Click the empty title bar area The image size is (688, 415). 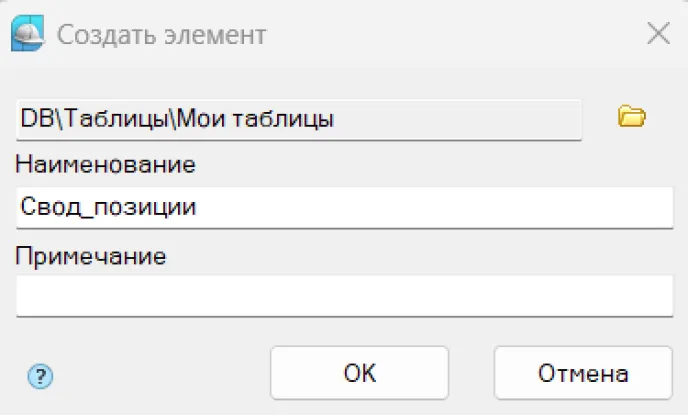pos(450,36)
